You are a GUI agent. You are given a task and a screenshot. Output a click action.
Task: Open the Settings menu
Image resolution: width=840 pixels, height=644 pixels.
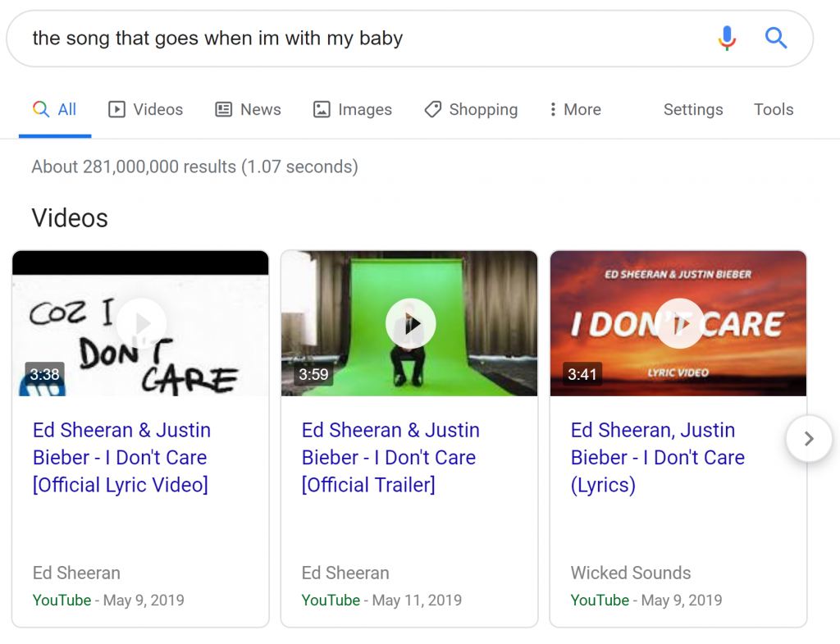[692, 110]
